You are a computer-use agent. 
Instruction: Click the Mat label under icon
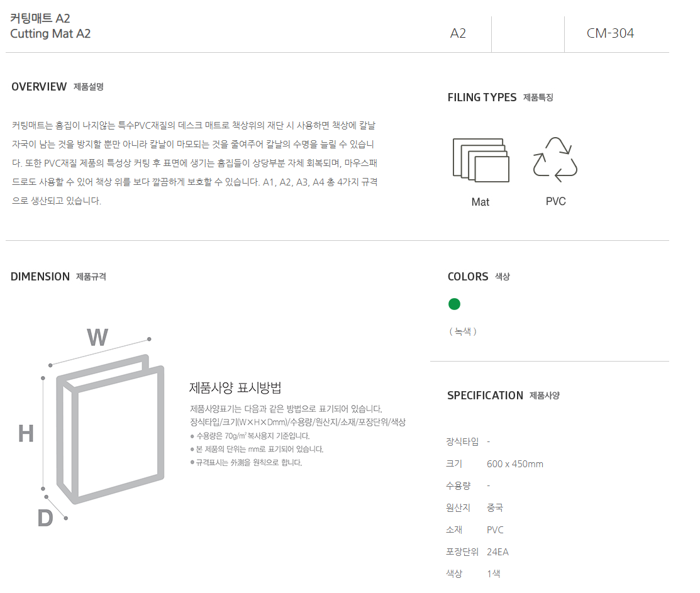(481, 202)
